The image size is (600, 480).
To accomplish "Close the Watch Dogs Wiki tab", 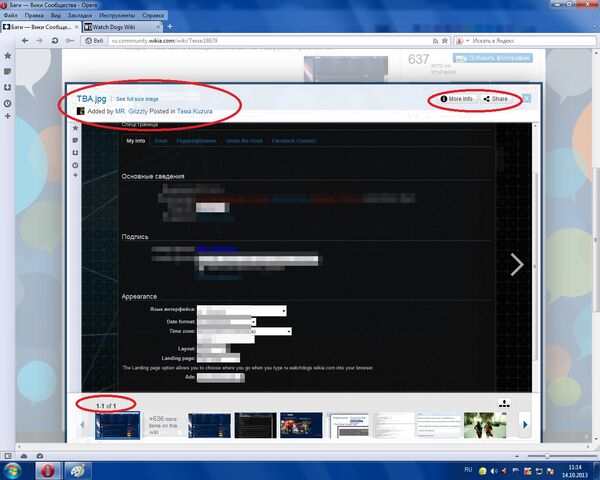I will click(158, 27).
